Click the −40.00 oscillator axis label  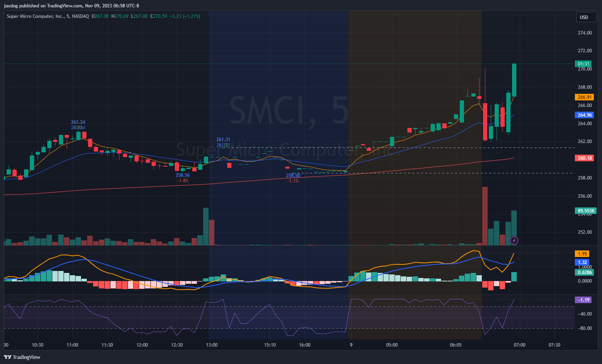585,314
